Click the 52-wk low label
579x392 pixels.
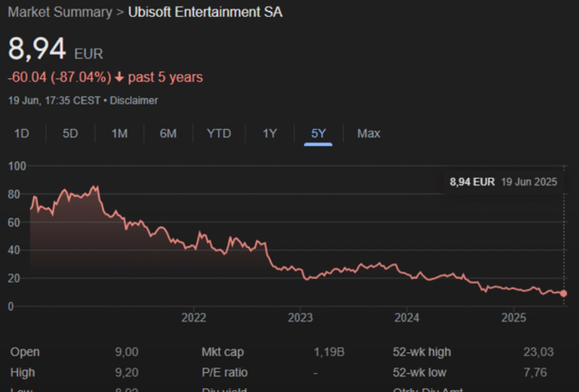[420, 372]
